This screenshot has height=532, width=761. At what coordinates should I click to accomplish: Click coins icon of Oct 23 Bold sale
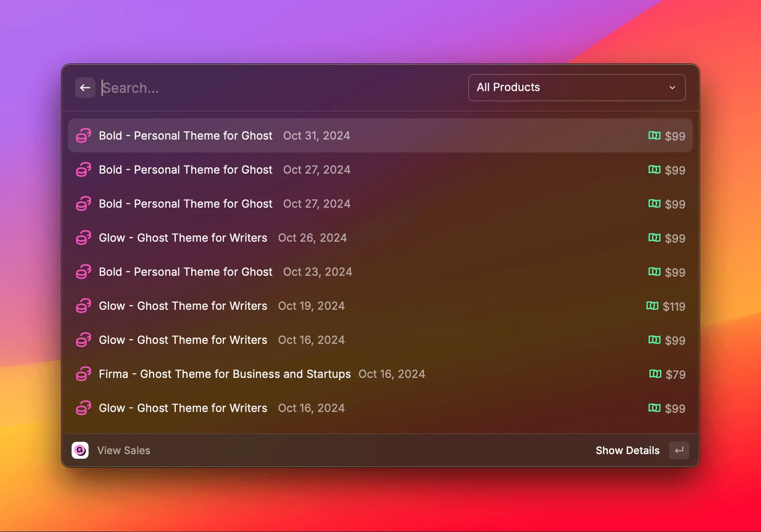tap(84, 272)
